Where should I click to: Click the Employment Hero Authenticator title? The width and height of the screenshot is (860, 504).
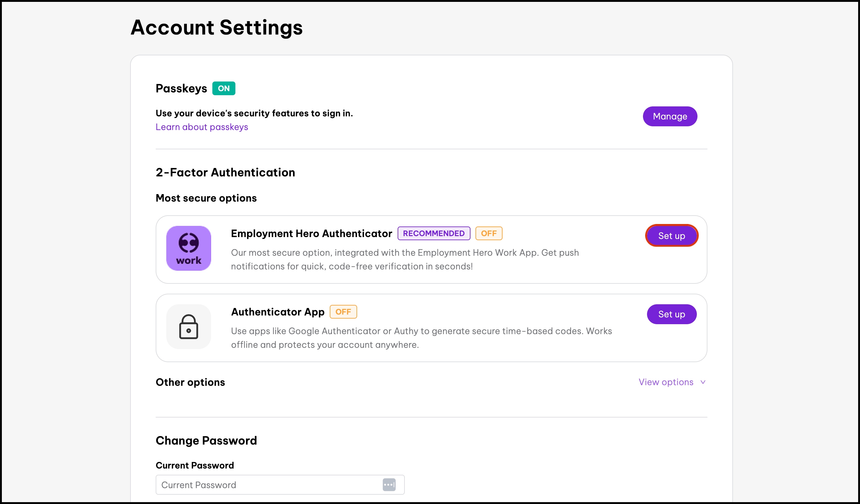coord(311,233)
